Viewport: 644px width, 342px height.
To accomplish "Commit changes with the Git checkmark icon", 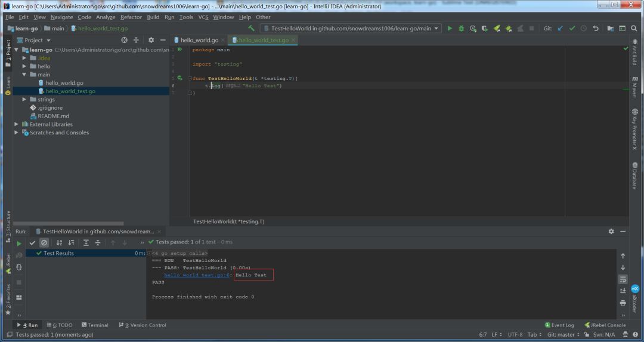I will [x=572, y=29].
